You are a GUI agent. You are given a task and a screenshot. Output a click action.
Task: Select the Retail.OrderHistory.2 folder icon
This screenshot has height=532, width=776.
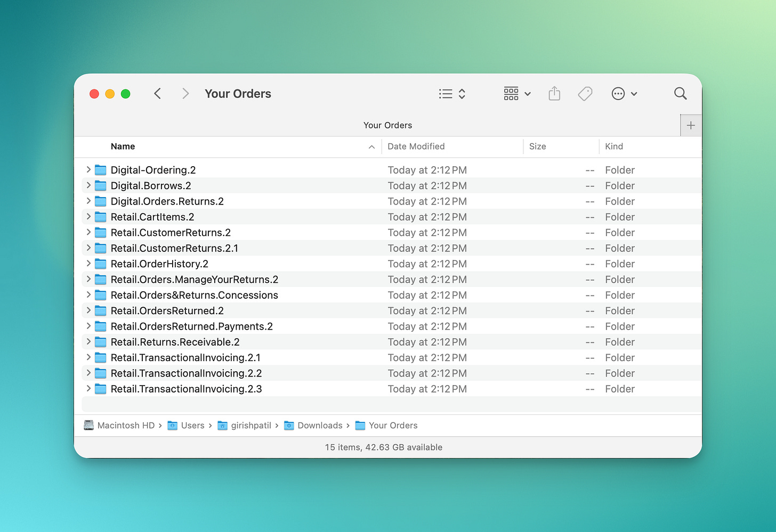pos(101,264)
